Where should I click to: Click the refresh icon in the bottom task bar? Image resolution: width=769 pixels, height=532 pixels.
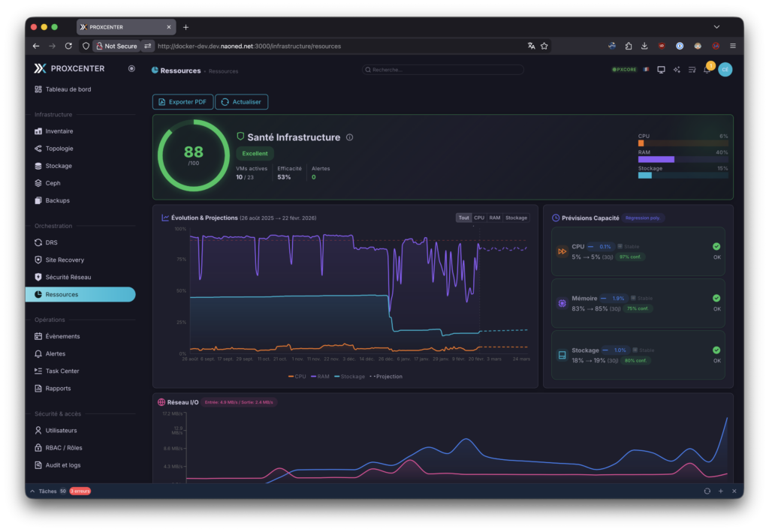[x=707, y=491]
